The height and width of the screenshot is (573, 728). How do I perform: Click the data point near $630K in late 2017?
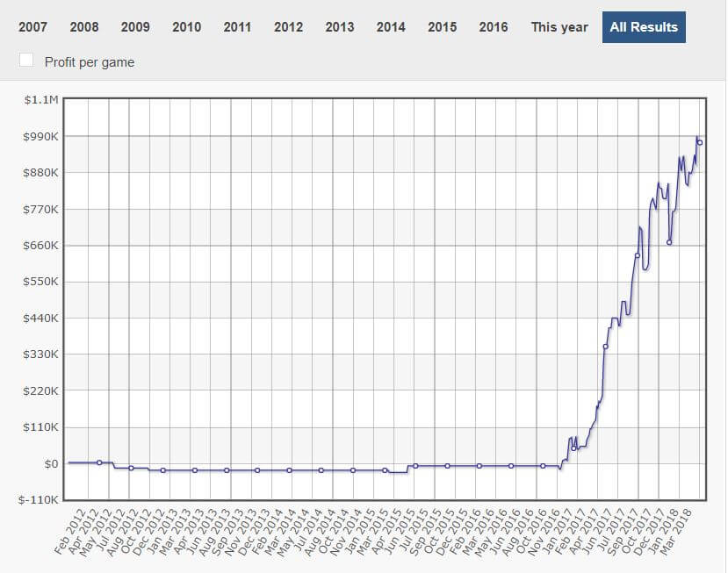click(638, 255)
